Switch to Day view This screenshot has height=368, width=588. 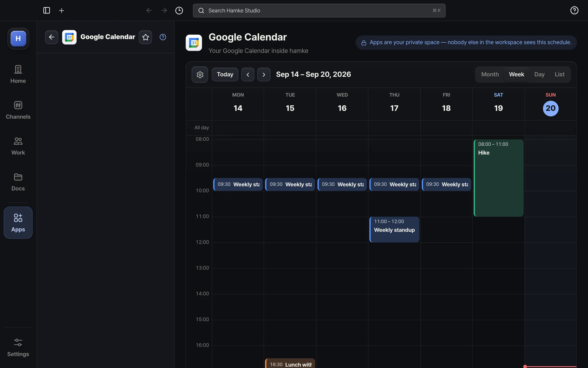click(x=539, y=75)
